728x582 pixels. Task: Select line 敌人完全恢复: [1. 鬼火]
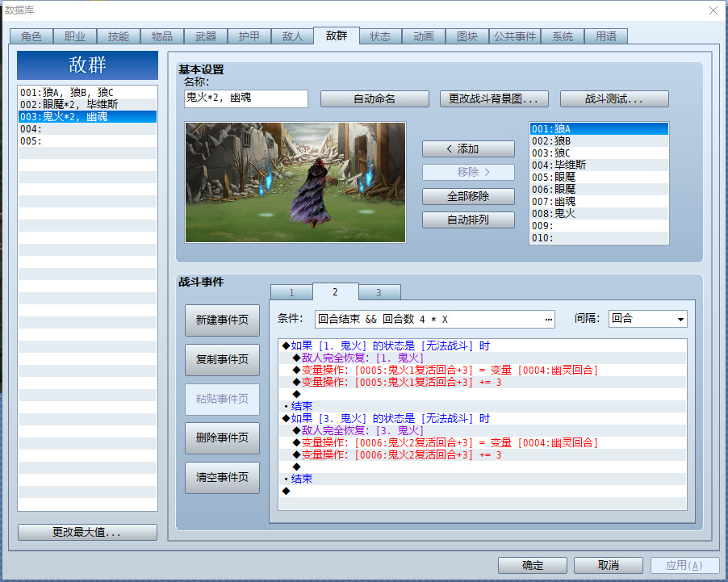coord(483,358)
